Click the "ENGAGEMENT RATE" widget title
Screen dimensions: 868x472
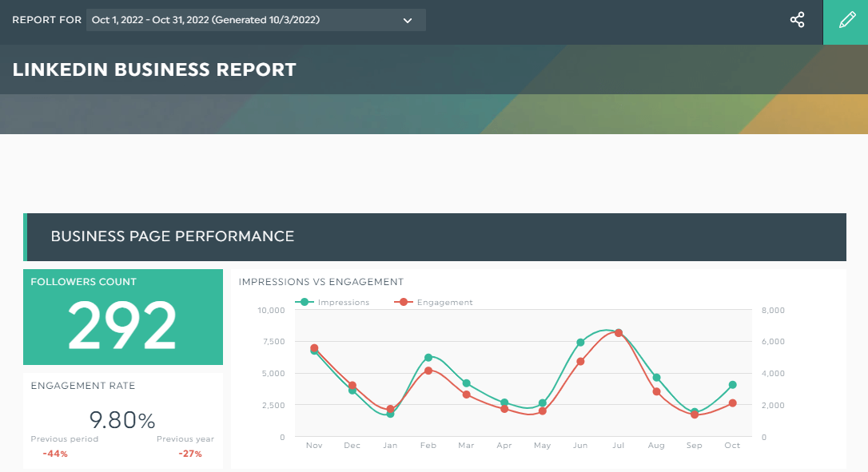point(83,386)
